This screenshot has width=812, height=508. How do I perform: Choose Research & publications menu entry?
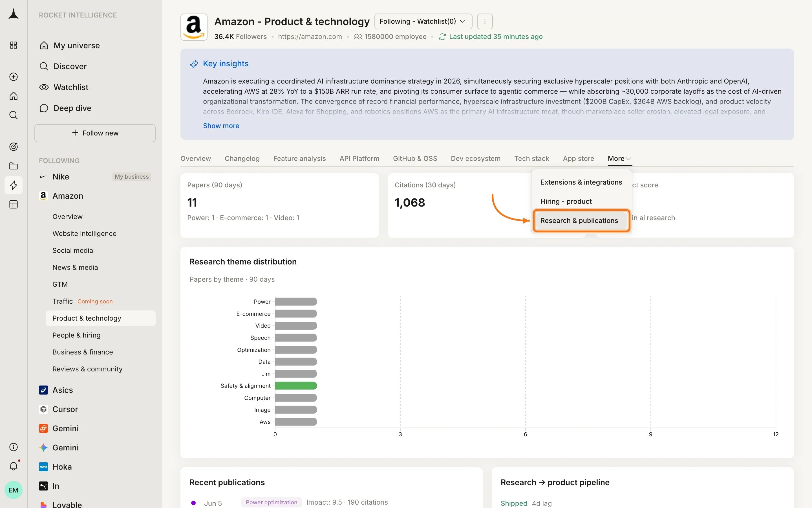pos(581,220)
